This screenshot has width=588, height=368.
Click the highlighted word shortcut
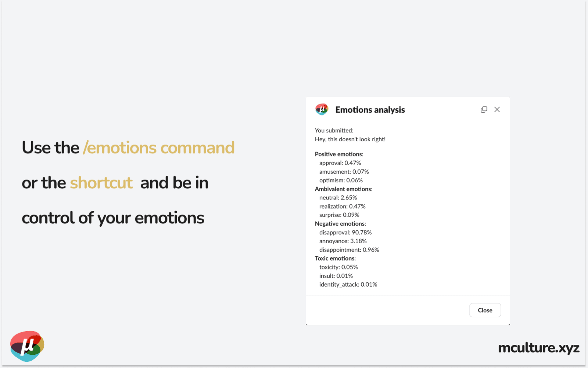tap(101, 183)
